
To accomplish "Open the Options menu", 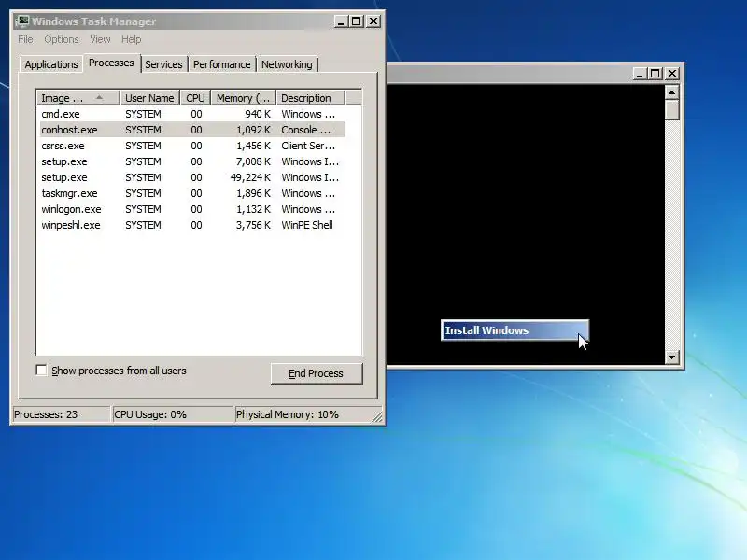I will click(62, 39).
